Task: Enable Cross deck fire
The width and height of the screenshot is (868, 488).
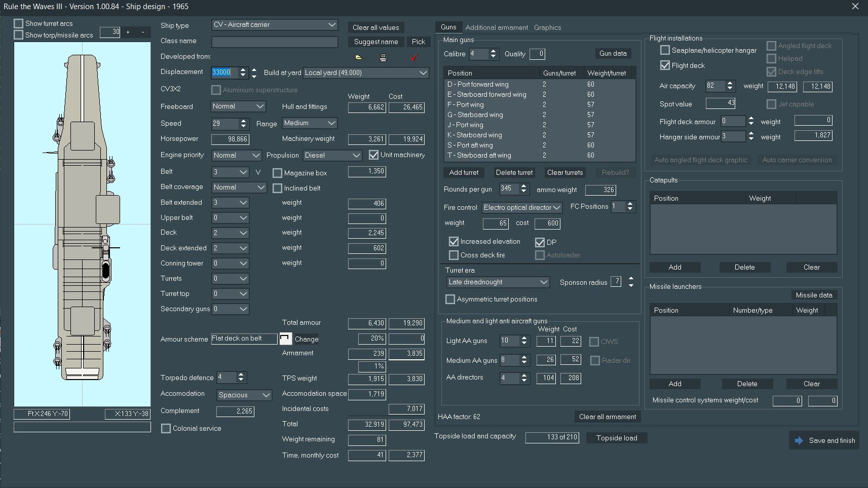Action: (454, 255)
